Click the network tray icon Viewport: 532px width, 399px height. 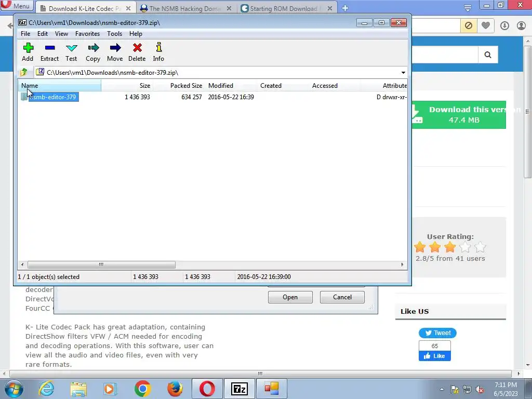(467, 390)
